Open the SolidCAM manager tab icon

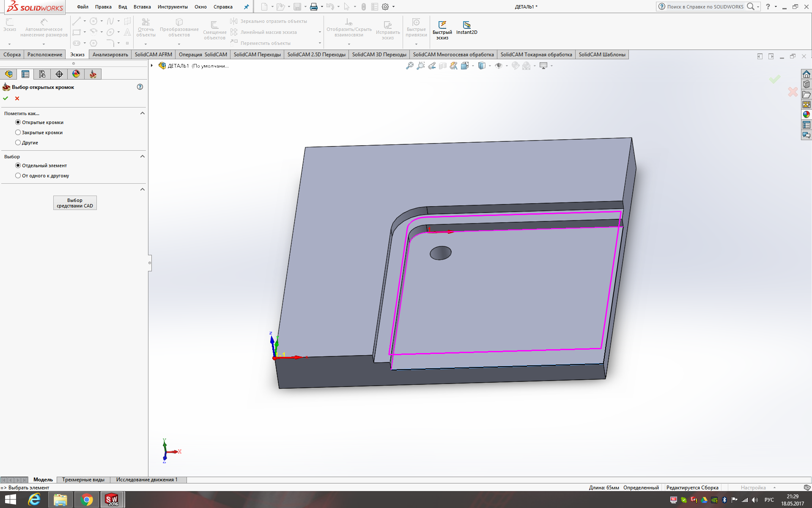pyautogui.click(x=93, y=74)
